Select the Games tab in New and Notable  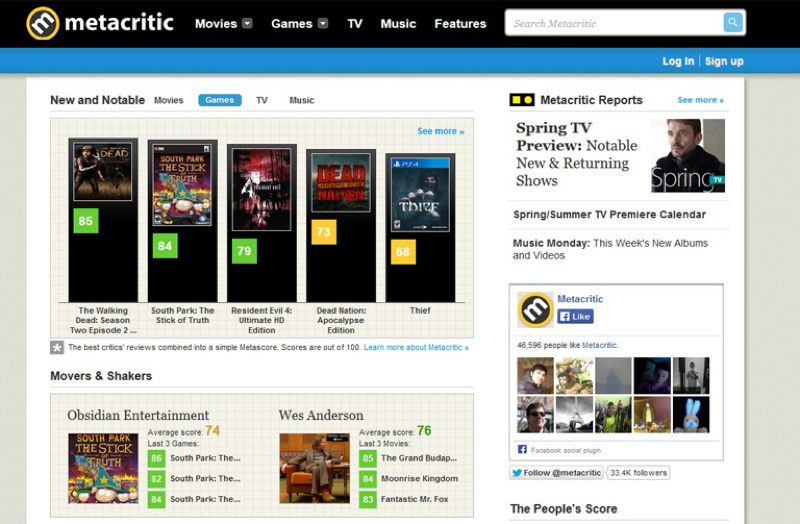(x=220, y=100)
